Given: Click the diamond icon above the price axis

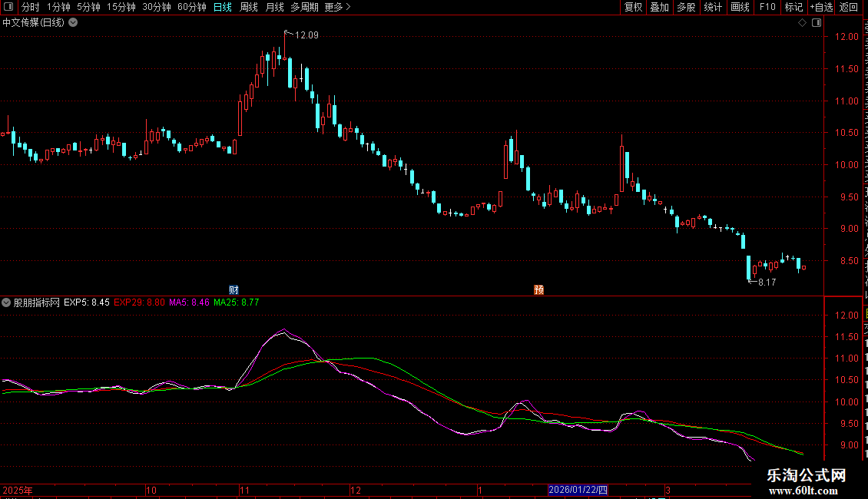Looking at the screenshot, I should pos(802,22).
